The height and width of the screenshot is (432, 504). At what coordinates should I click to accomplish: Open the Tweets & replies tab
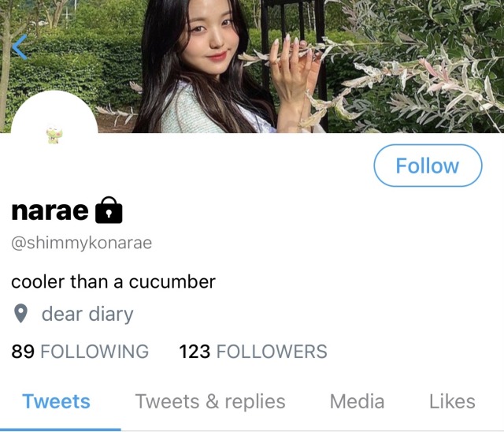210,402
